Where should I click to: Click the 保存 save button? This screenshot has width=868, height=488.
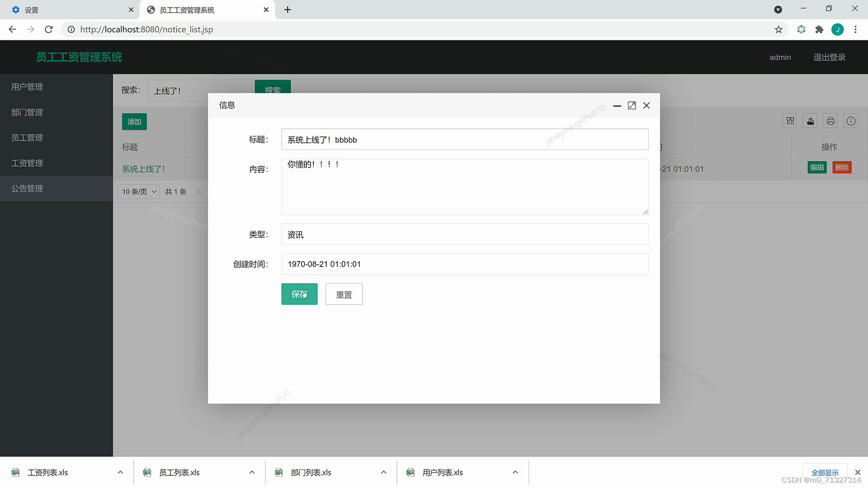[299, 294]
